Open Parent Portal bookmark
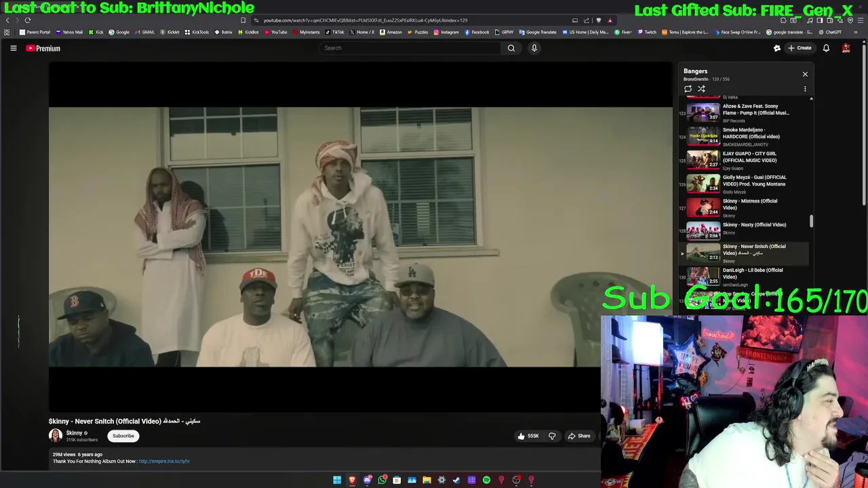The height and width of the screenshot is (488, 868). tap(35, 32)
